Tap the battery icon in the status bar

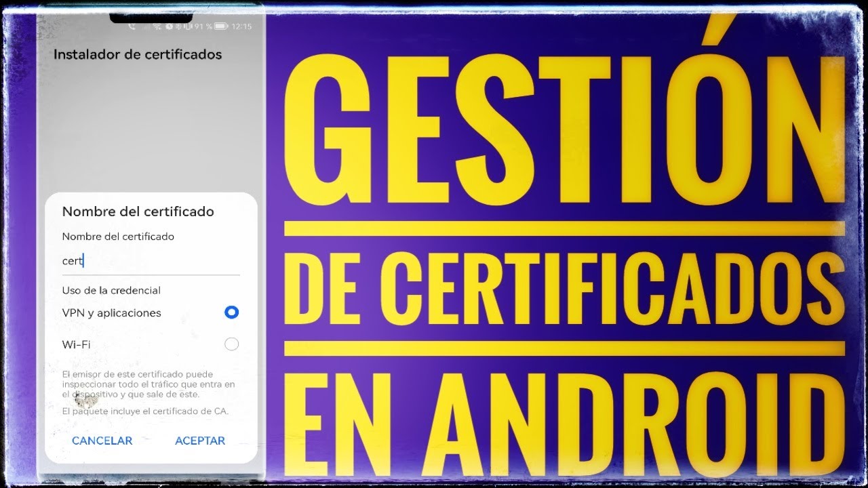click(x=221, y=26)
